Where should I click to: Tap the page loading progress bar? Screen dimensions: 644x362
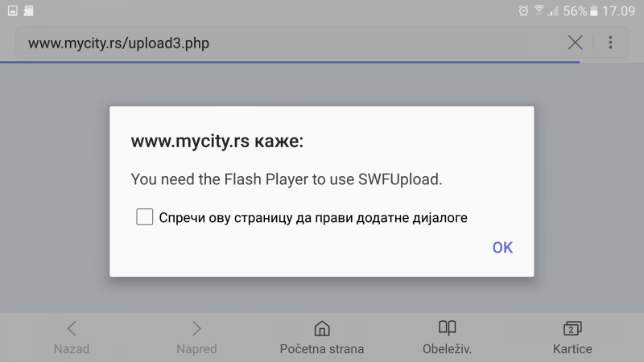click(290, 61)
